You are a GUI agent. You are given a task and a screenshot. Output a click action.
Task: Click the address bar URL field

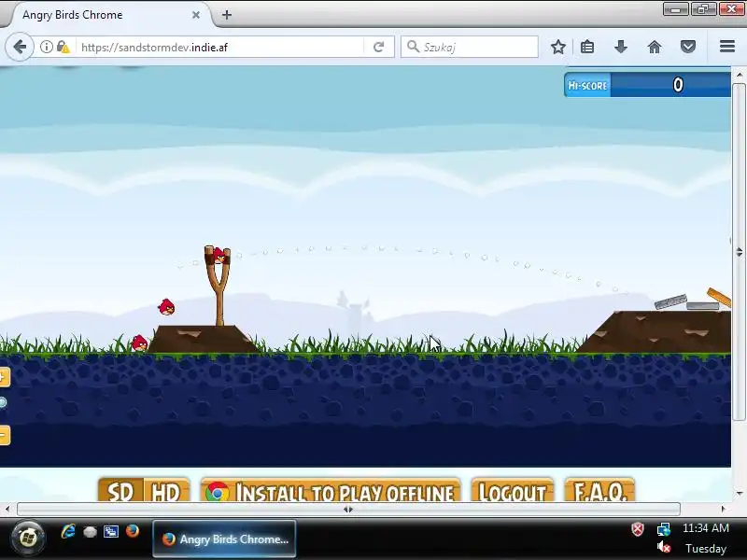pyautogui.click(x=221, y=48)
